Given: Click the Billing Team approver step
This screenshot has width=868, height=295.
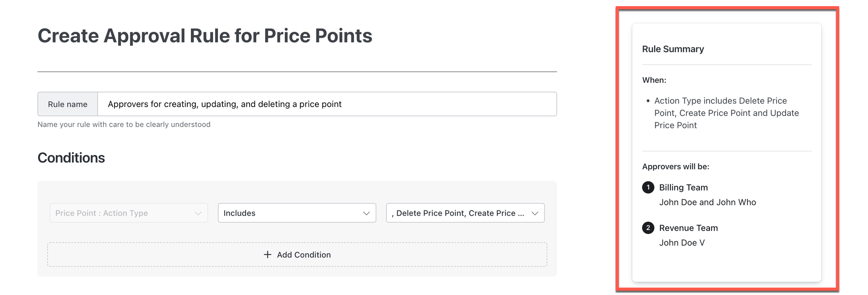Looking at the screenshot, I should pyautogui.click(x=683, y=187).
